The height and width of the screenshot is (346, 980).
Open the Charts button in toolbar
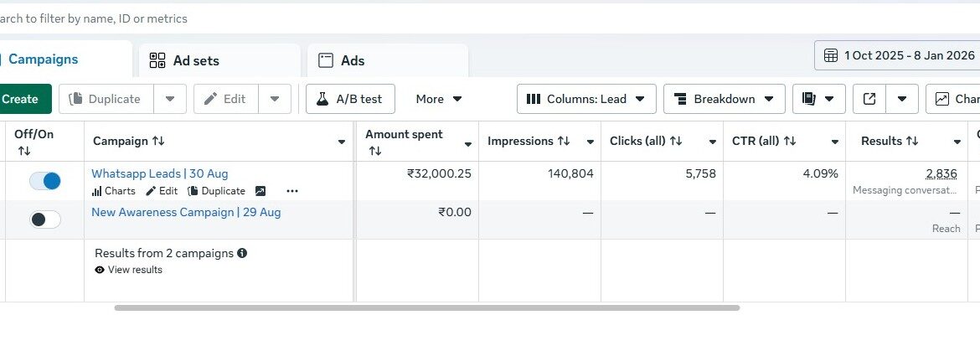click(x=952, y=99)
